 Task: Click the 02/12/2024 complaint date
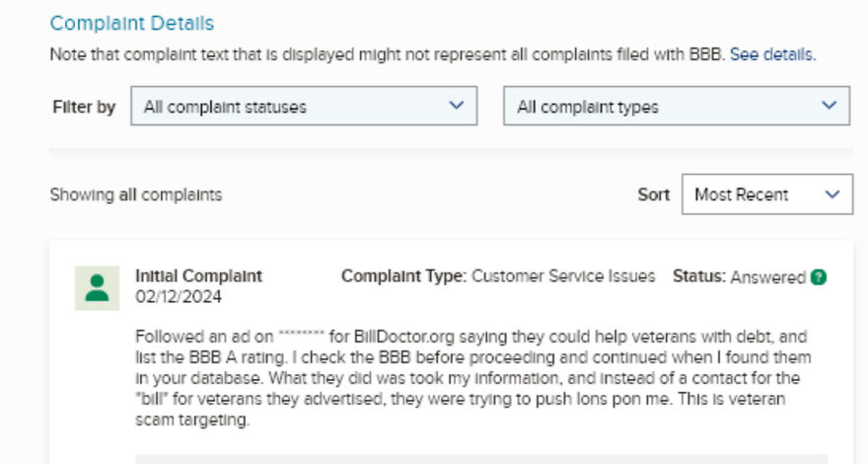click(179, 296)
